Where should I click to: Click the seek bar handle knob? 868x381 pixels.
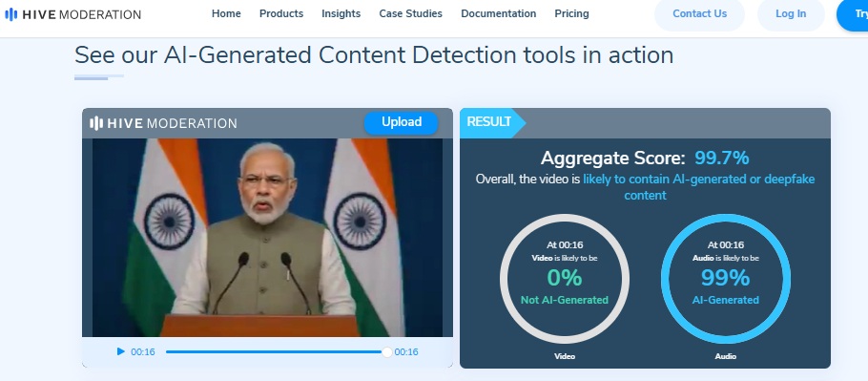click(x=387, y=352)
